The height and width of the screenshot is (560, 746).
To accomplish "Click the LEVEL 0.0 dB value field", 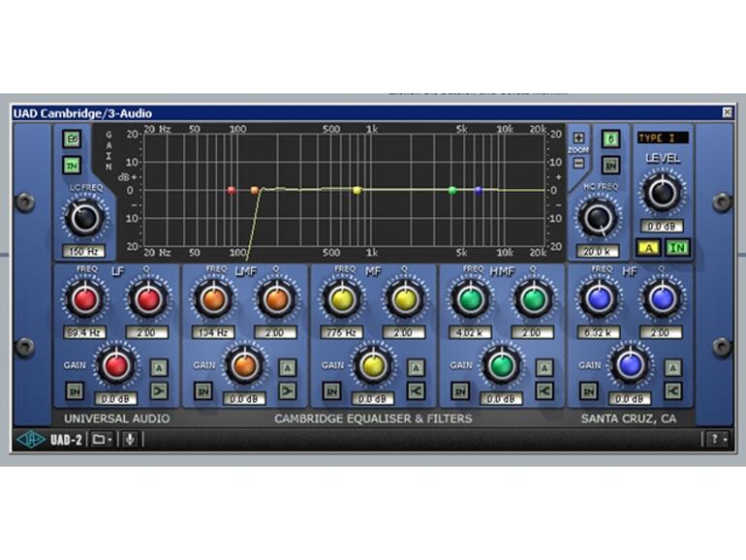I will coord(663,226).
